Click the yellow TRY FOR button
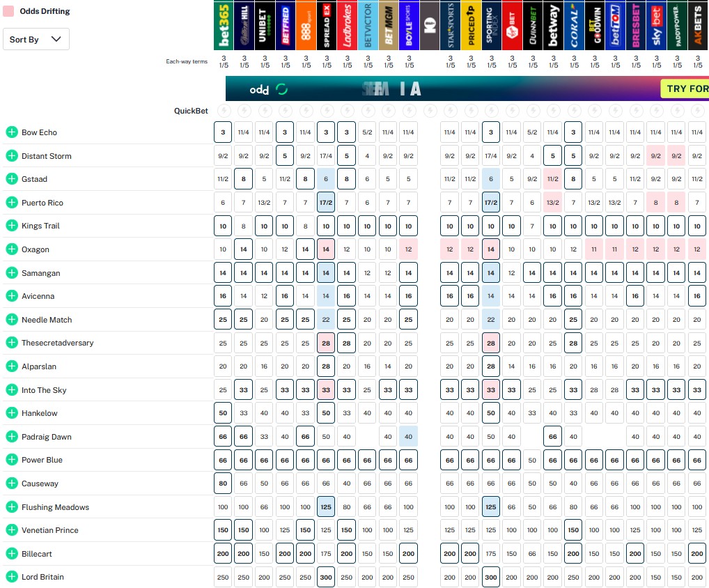Screen dimensions: 709x588 685,88
